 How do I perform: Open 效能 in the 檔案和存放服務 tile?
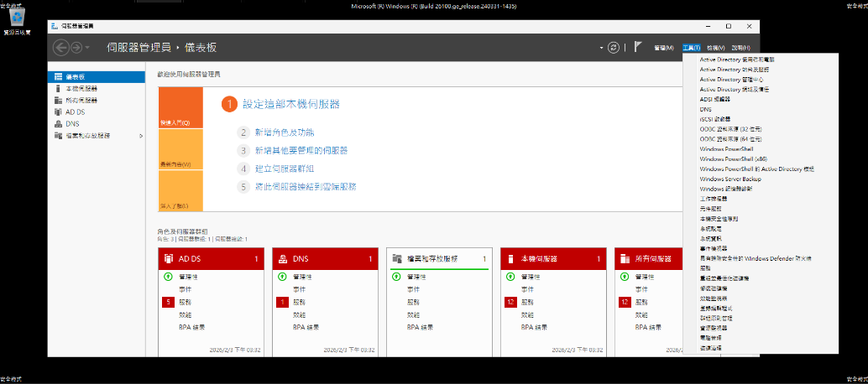[x=414, y=315]
